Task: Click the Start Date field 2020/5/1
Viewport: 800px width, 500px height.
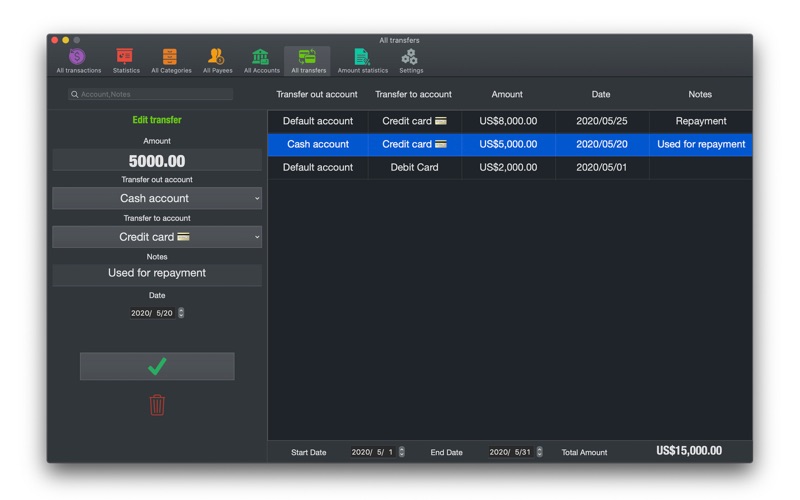Action: [372, 452]
